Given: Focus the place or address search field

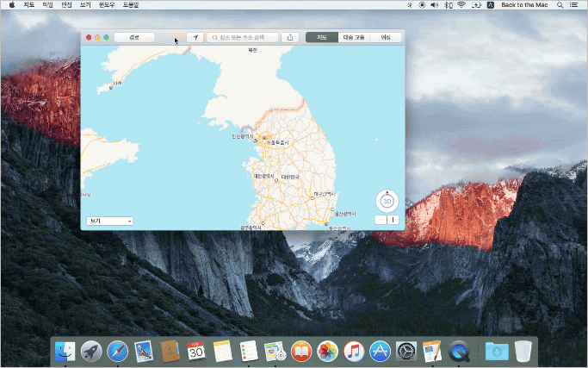Looking at the screenshot, I should (242, 37).
